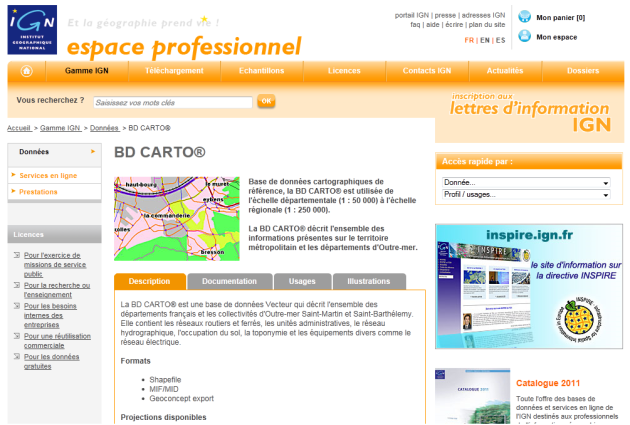Click presse link
This screenshot has width=630, height=425.
(445, 15)
